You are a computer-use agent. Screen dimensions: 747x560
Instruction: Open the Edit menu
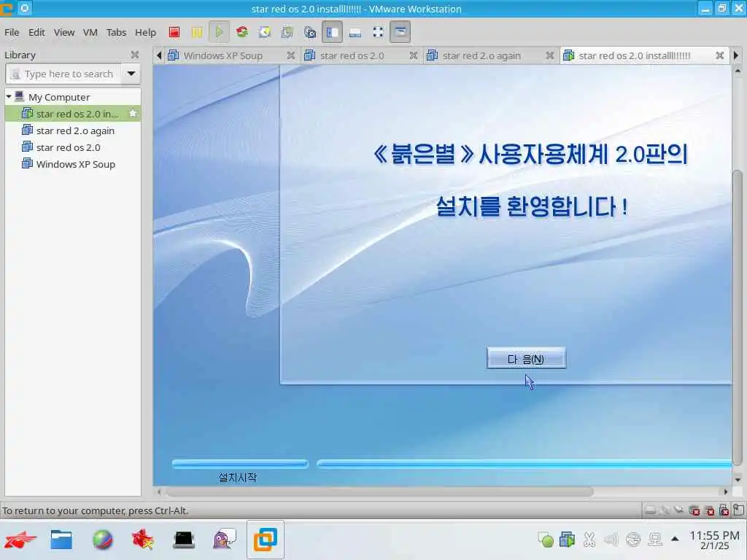tap(36, 32)
